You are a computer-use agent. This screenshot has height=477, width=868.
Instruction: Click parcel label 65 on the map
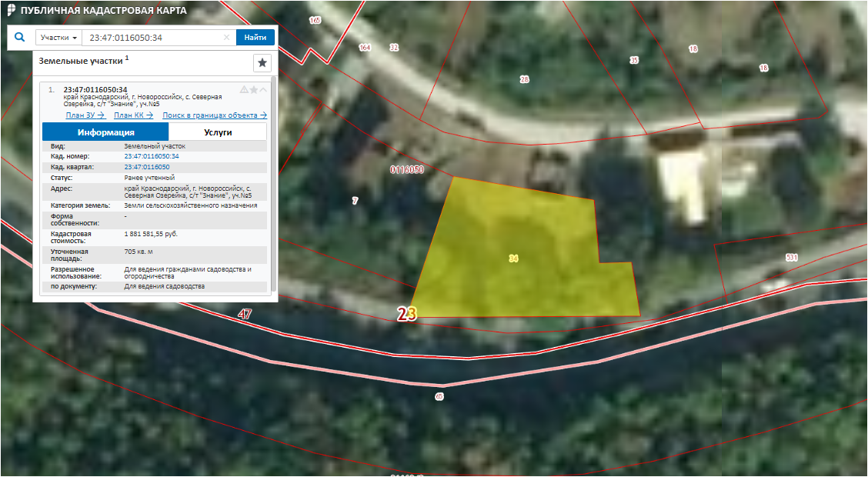439,396
